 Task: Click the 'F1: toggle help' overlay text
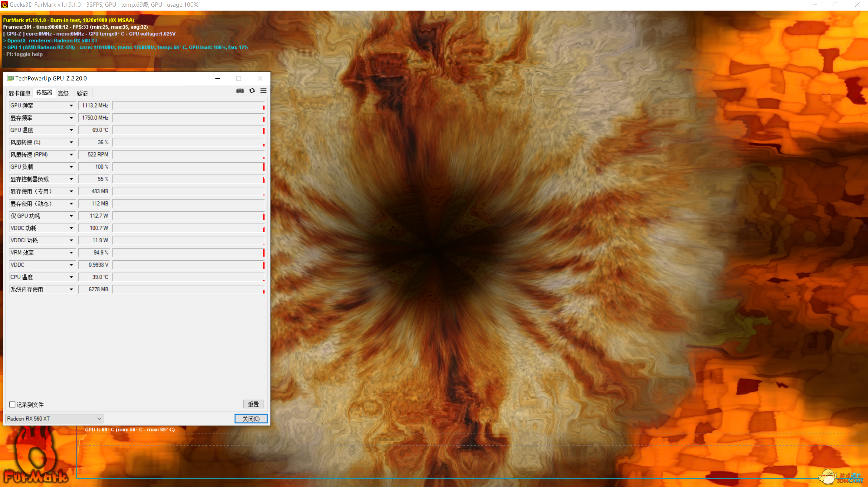coord(23,54)
